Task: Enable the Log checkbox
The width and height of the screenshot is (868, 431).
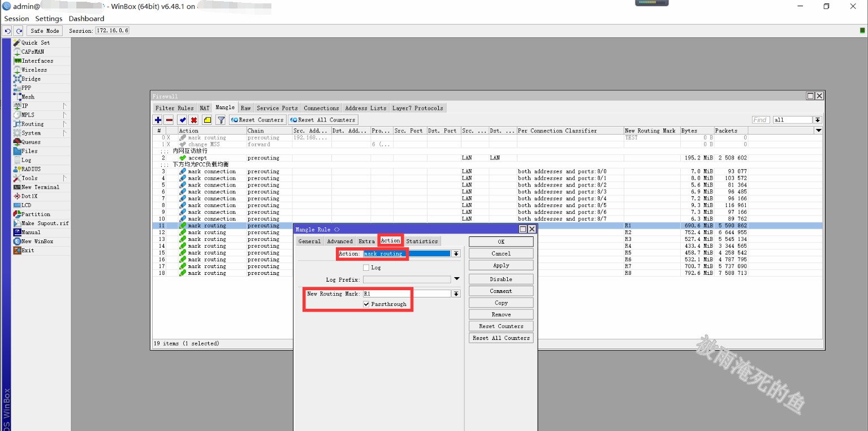Action: pyautogui.click(x=366, y=268)
